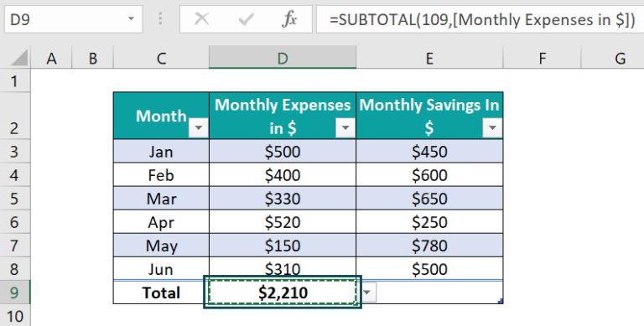Viewport: 644px width, 326px height.
Task: Select the Mar cell
Action: pos(161,199)
